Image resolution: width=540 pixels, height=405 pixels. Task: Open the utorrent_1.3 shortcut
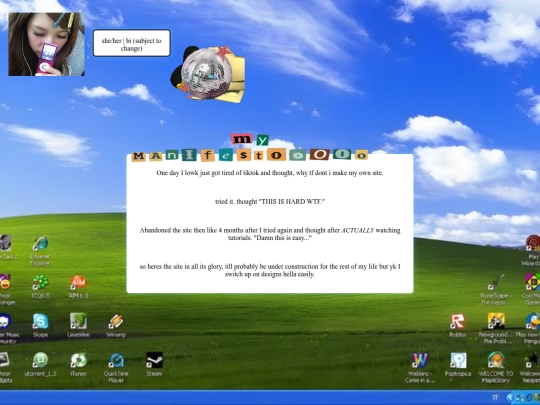pos(40,360)
